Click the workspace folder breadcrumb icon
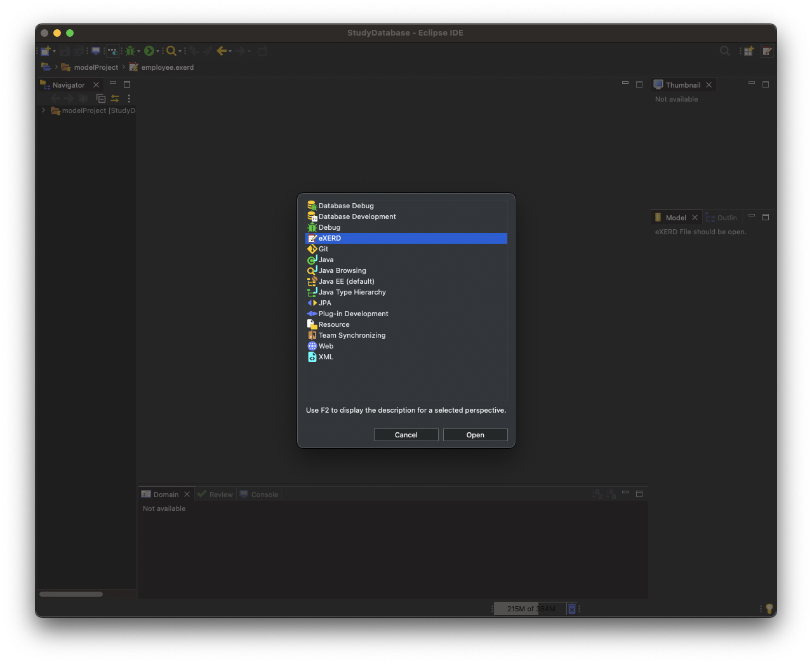The width and height of the screenshot is (812, 664). point(46,67)
